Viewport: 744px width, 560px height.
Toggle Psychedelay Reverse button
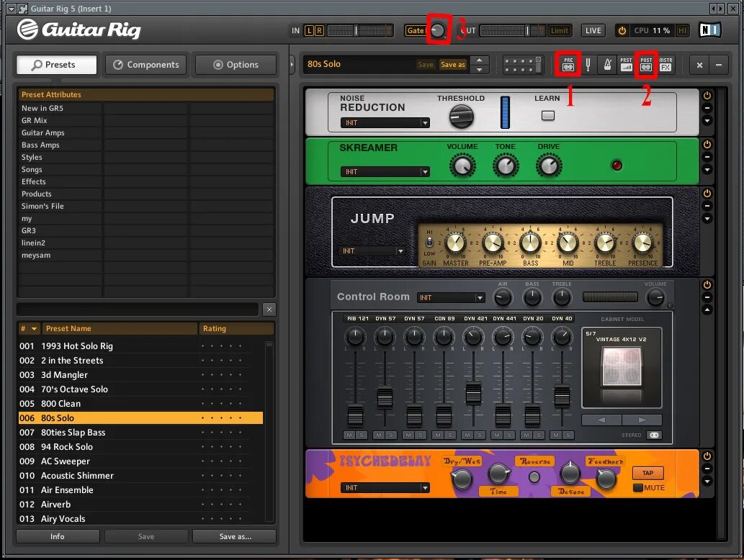pyautogui.click(x=534, y=477)
